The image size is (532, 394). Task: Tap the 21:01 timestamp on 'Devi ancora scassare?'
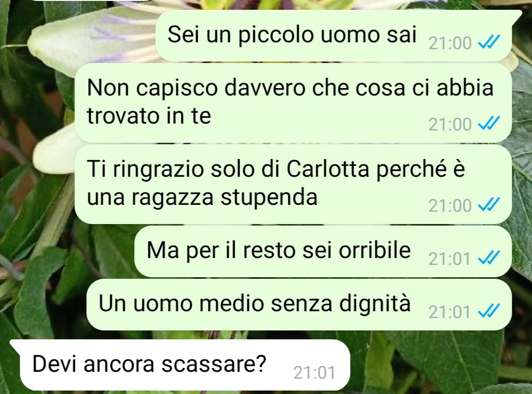tap(314, 373)
